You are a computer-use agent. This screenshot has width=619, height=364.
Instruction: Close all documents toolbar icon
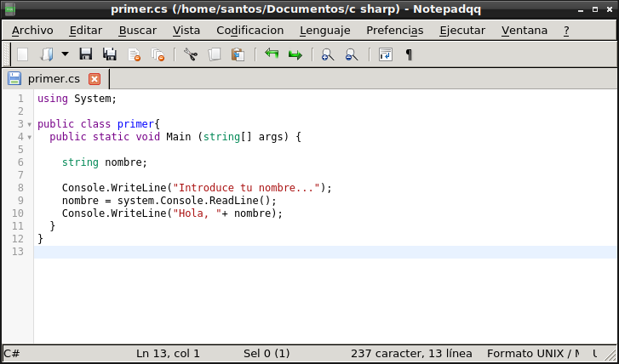[158, 54]
